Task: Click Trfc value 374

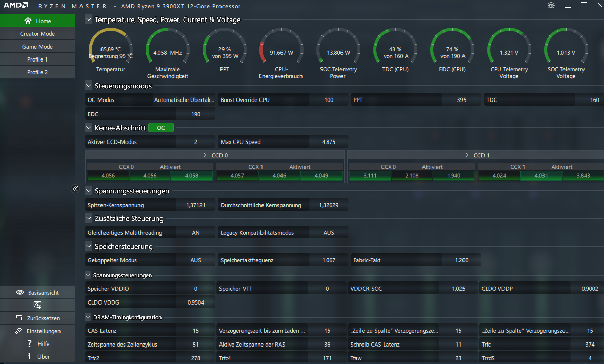Action: pyautogui.click(x=590, y=345)
